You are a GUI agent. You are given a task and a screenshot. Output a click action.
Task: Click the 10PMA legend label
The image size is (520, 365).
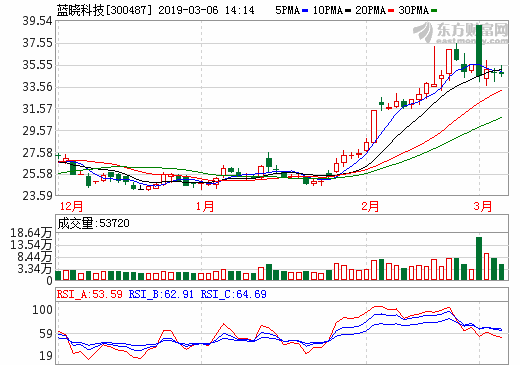click(x=328, y=10)
